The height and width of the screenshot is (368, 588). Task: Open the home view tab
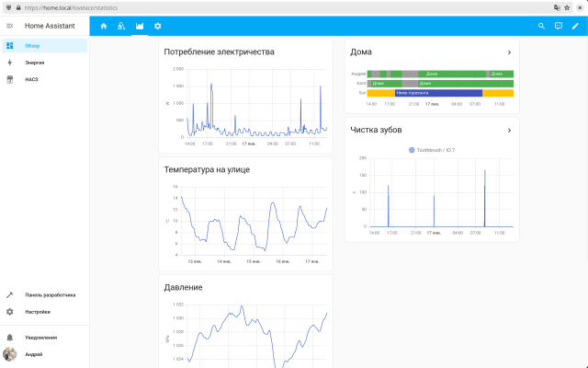pos(104,26)
